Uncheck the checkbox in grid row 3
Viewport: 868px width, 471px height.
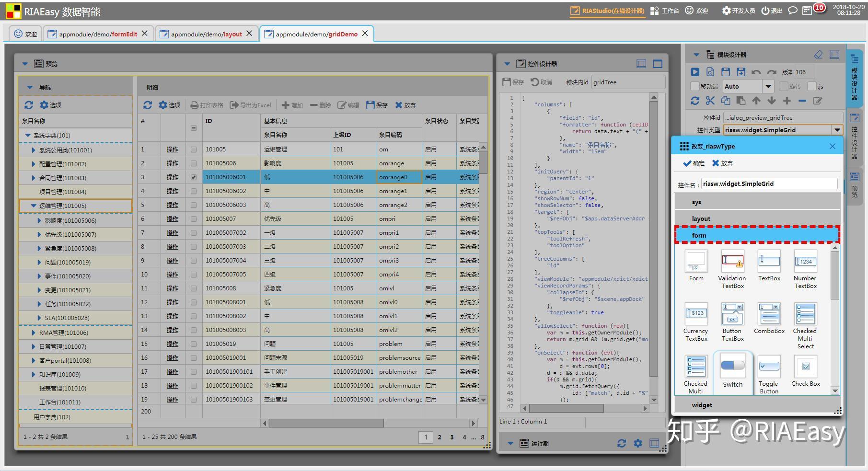194,177
